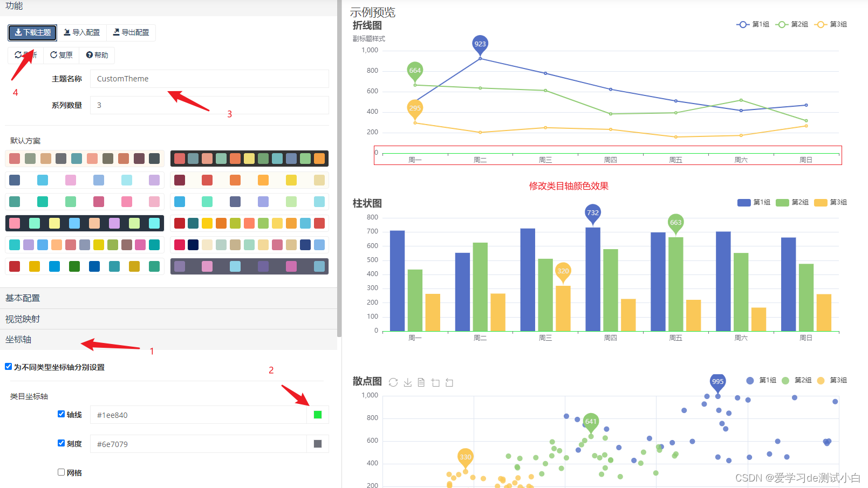Toggle 第1组 legend icon in line chart
Viewport: 868px width, 488px height.
(743, 24)
